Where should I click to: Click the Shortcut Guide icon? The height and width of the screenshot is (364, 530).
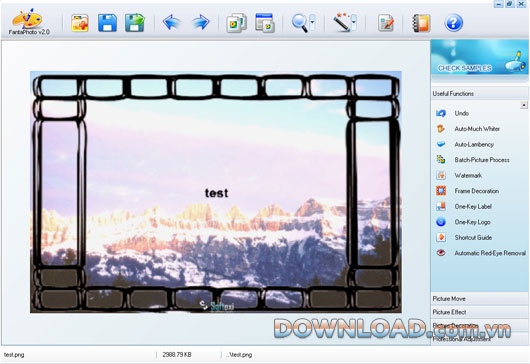click(441, 237)
